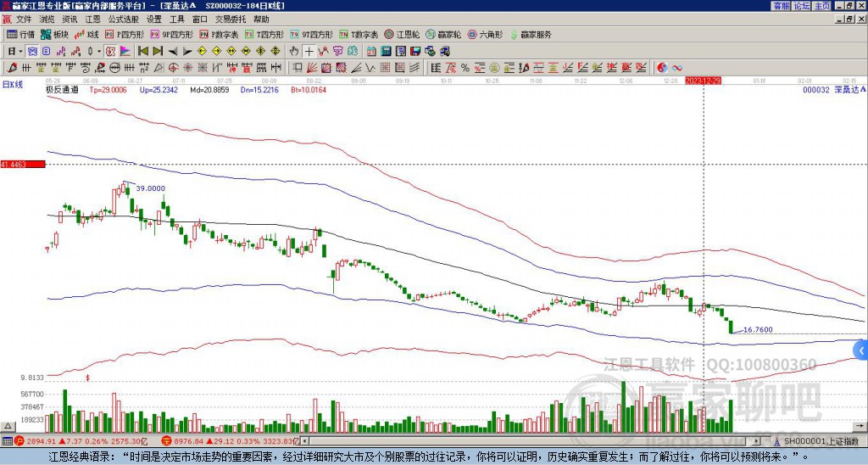Toggle the 权 price adjustment button

(110, 52)
